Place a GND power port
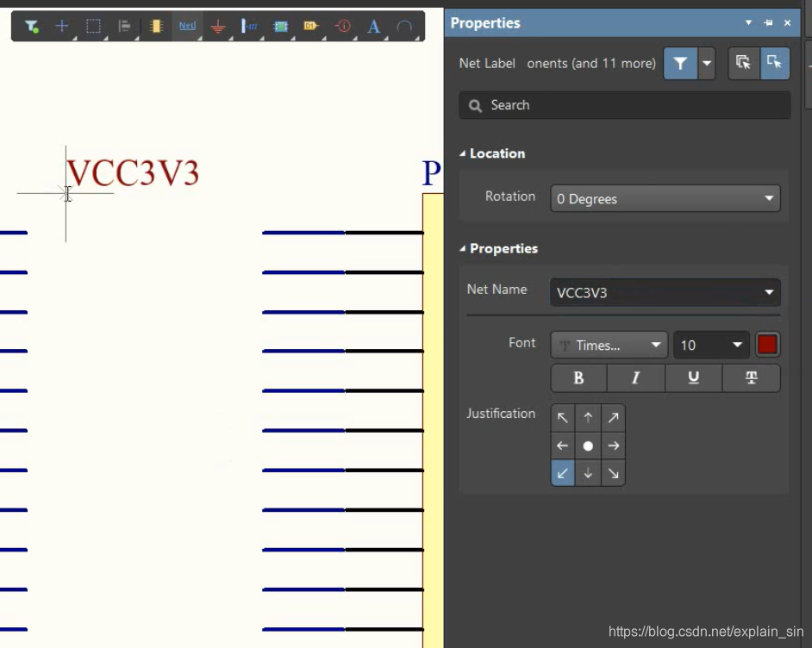 218,26
